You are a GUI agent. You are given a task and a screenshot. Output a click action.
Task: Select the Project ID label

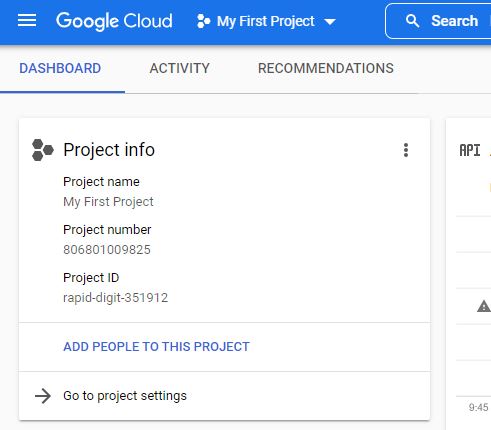(91, 278)
